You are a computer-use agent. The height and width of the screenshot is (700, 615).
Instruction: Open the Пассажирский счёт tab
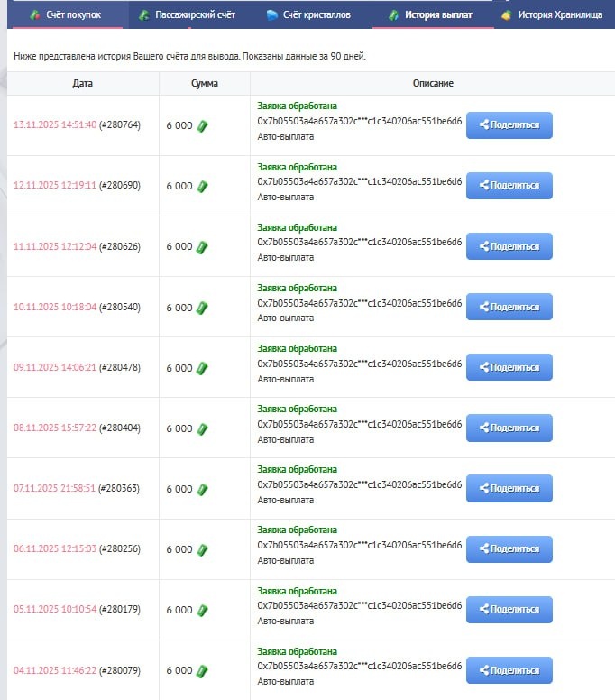187,15
